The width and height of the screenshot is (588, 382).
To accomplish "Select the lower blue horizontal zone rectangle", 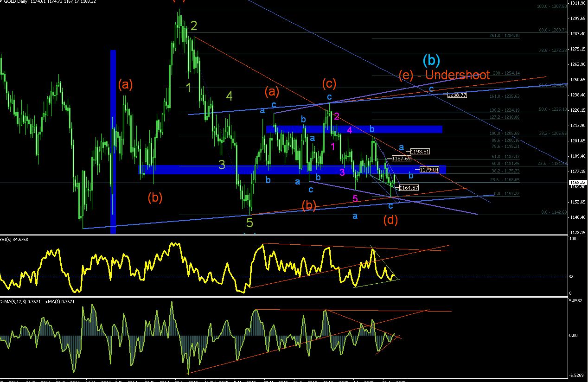I will 292,169.
